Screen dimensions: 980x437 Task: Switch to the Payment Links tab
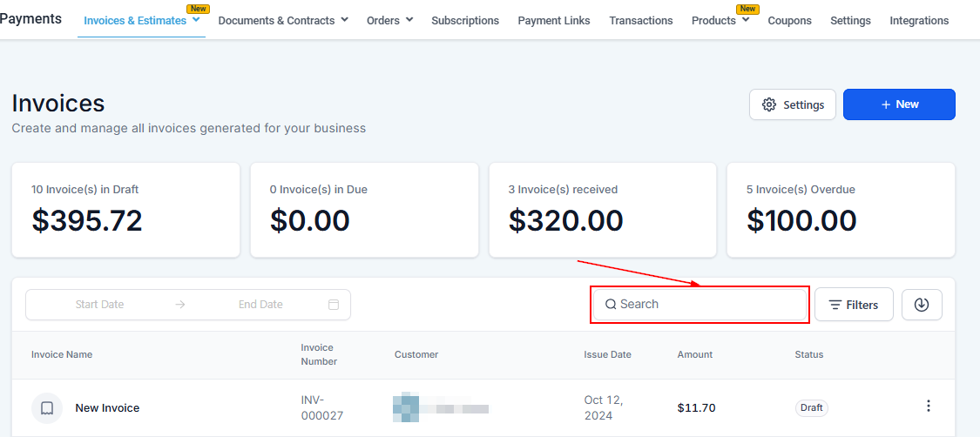click(x=553, y=20)
